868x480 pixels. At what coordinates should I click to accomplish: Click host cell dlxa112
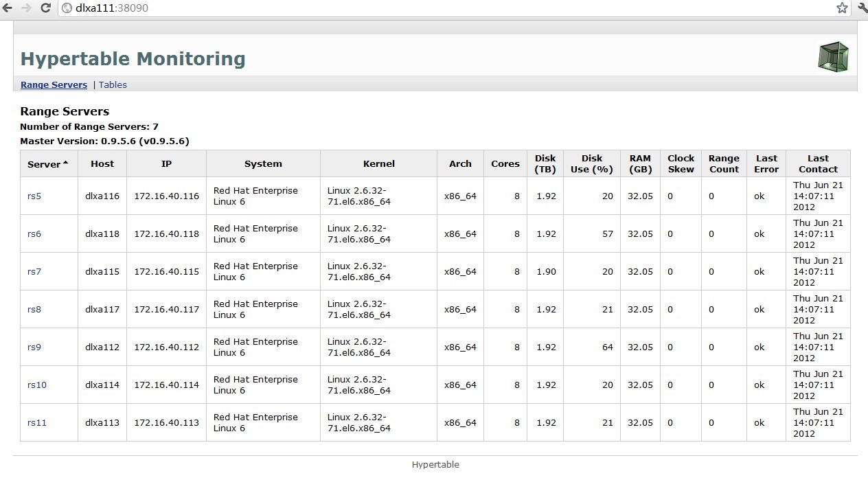coord(102,347)
